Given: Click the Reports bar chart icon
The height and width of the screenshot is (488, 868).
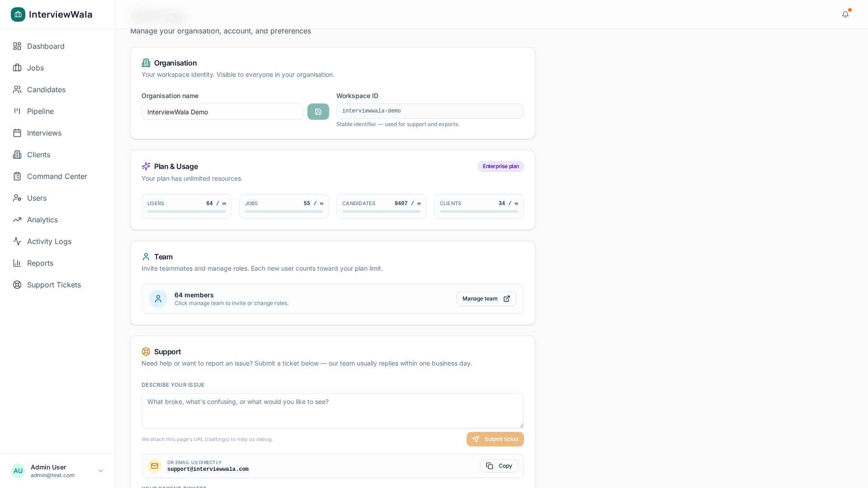Looking at the screenshot, I should pyautogui.click(x=17, y=263).
